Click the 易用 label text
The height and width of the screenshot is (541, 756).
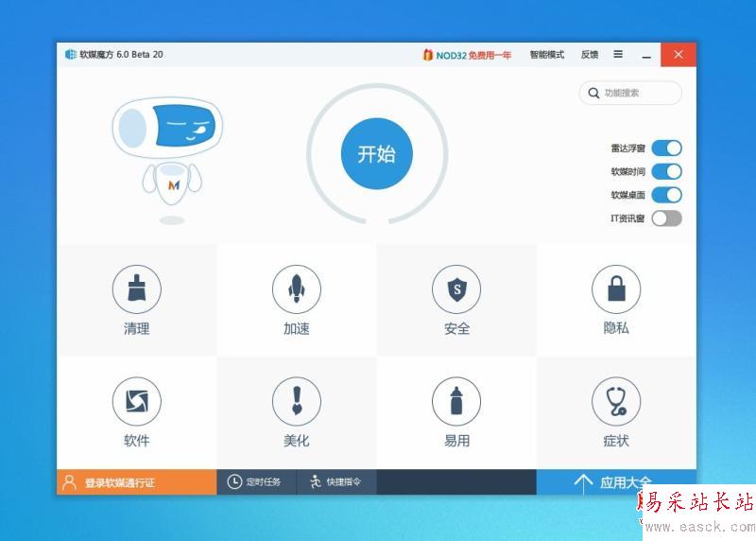(456, 440)
